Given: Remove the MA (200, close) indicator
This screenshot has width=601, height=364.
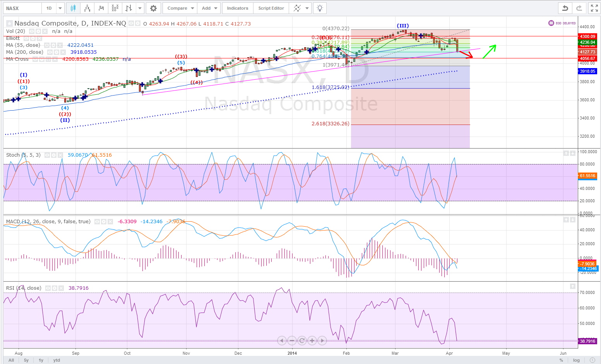Looking at the screenshot, I should coord(63,52).
